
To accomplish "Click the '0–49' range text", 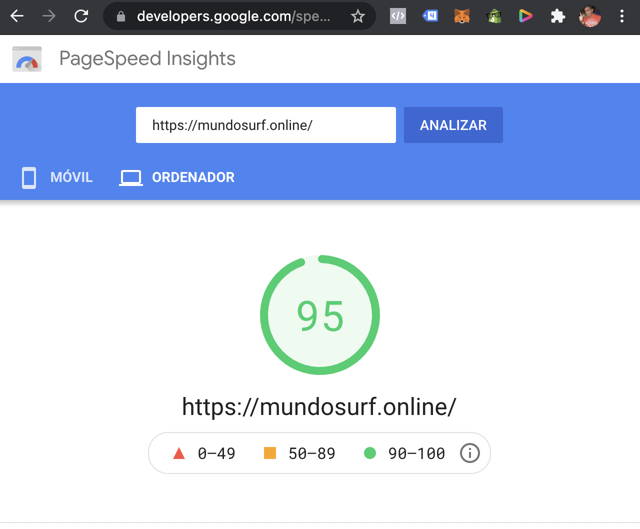I will 216,453.
